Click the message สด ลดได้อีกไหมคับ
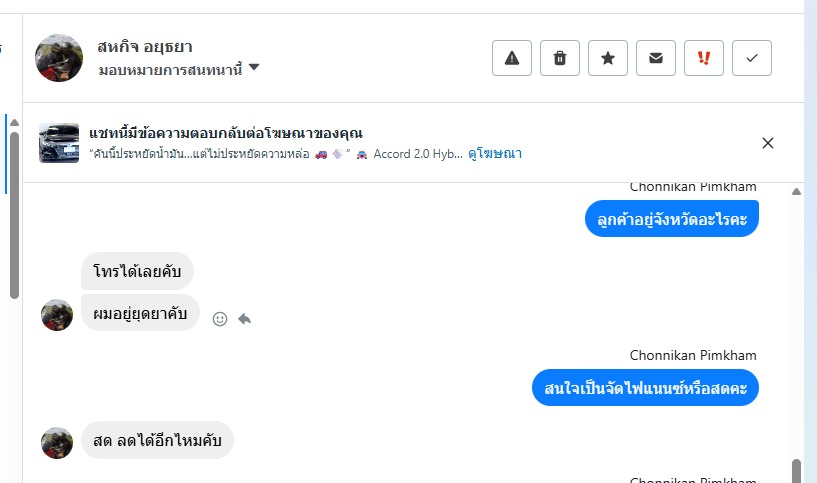Viewport: 817px width, 483px height. pos(157,440)
